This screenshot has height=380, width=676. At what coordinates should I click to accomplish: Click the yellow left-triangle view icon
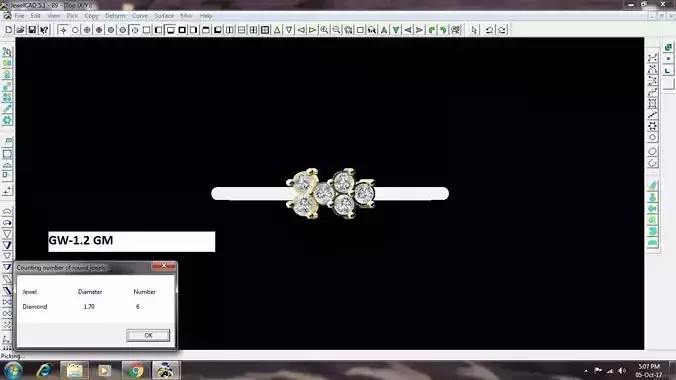[301, 30]
